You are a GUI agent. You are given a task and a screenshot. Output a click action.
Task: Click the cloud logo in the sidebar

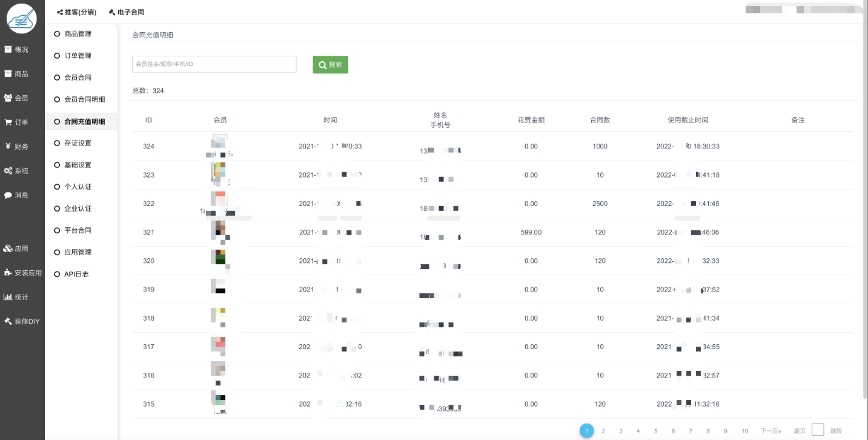(x=22, y=19)
